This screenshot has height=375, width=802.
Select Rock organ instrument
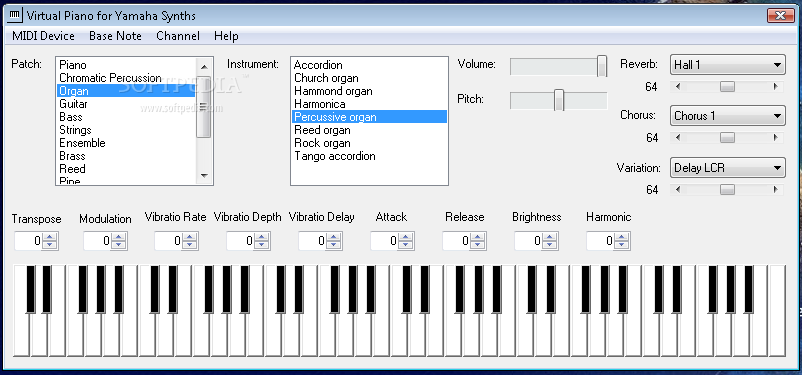[369, 143]
